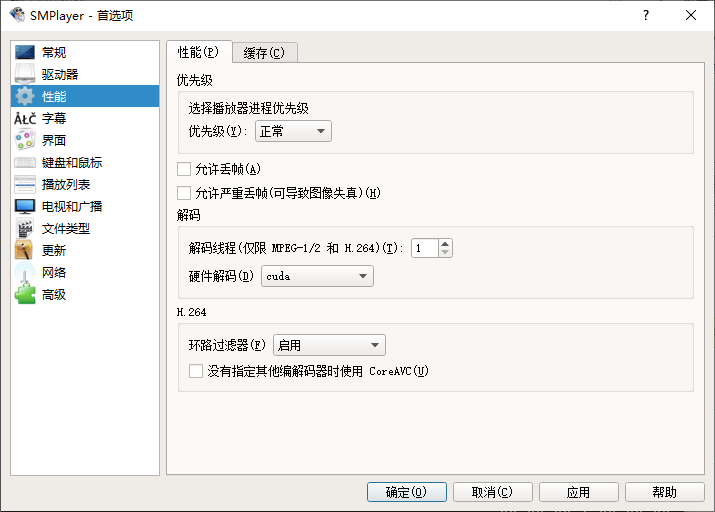715x512 pixels.
Task: Open the 文件类型 (File types) icon
Action: (25, 228)
